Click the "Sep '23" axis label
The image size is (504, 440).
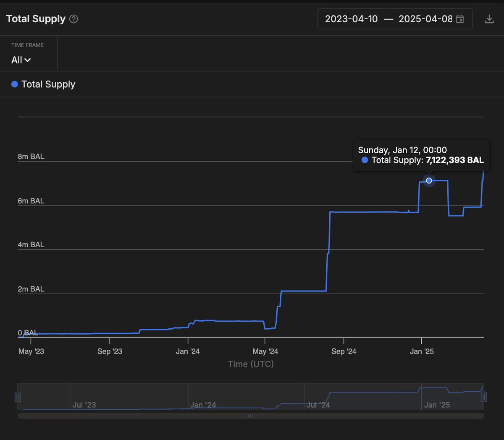110,351
